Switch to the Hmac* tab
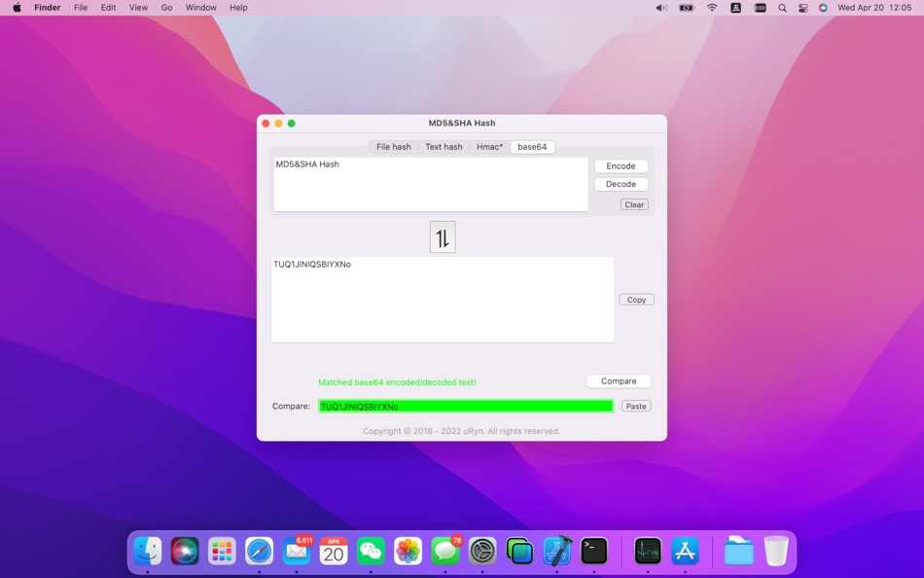The image size is (924, 578). coord(489,147)
